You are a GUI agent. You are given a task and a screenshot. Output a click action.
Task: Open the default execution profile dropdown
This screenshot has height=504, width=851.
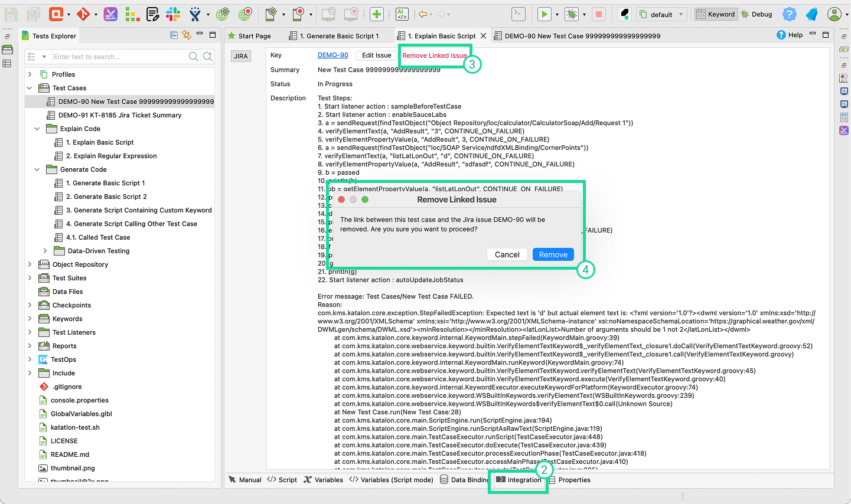[x=662, y=14]
